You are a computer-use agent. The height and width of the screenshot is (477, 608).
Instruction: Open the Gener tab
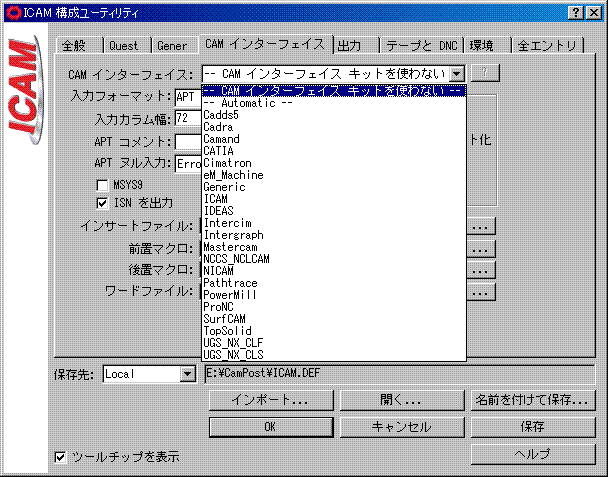175,45
